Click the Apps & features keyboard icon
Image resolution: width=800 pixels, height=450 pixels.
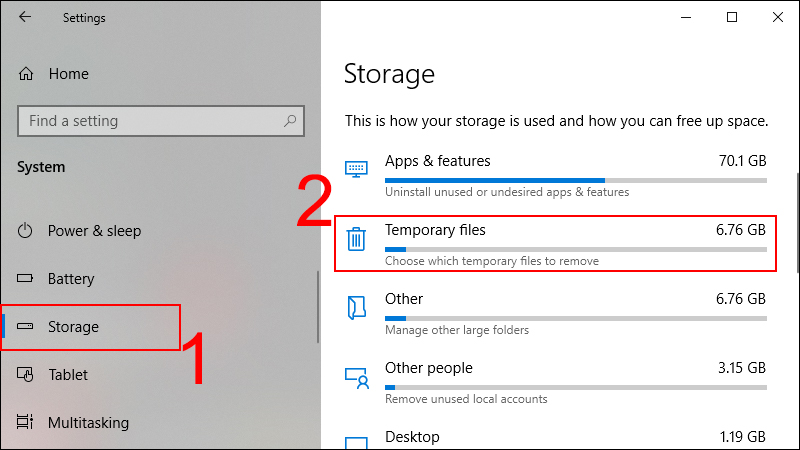(x=356, y=169)
